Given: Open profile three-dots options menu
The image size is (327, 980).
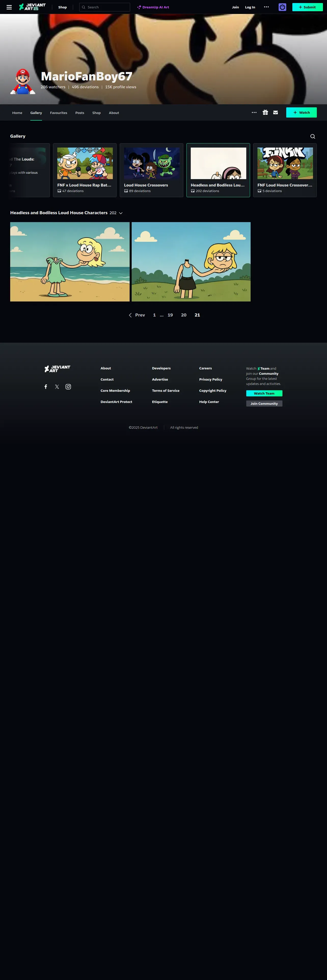Looking at the screenshot, I should click(254, 113).
